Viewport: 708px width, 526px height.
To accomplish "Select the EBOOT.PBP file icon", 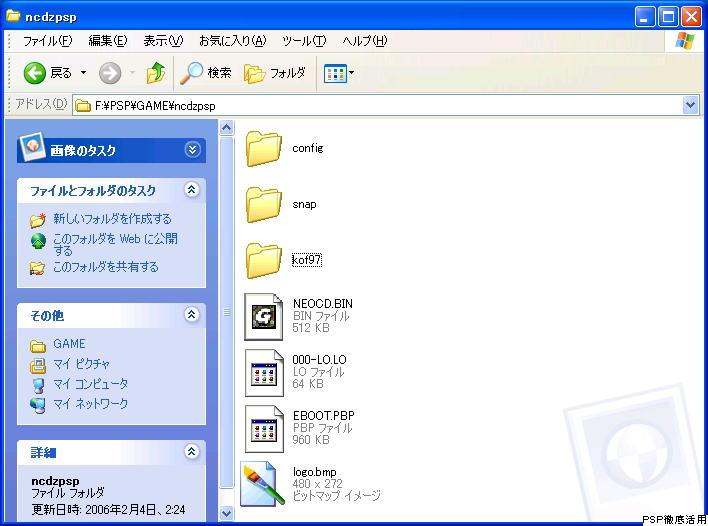I will coord(264,429).
